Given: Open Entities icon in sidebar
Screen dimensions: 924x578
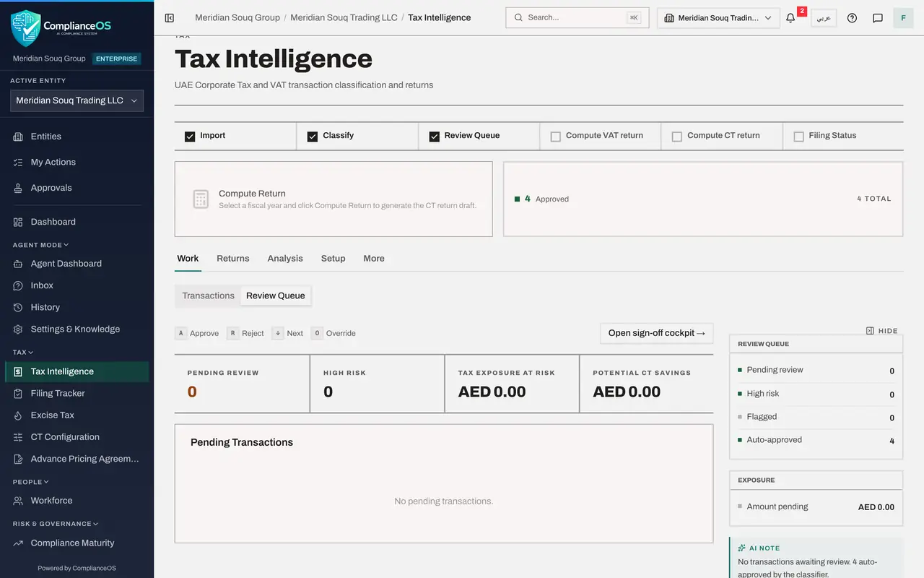Looking at the screenshot, I should tap(18, 137).
